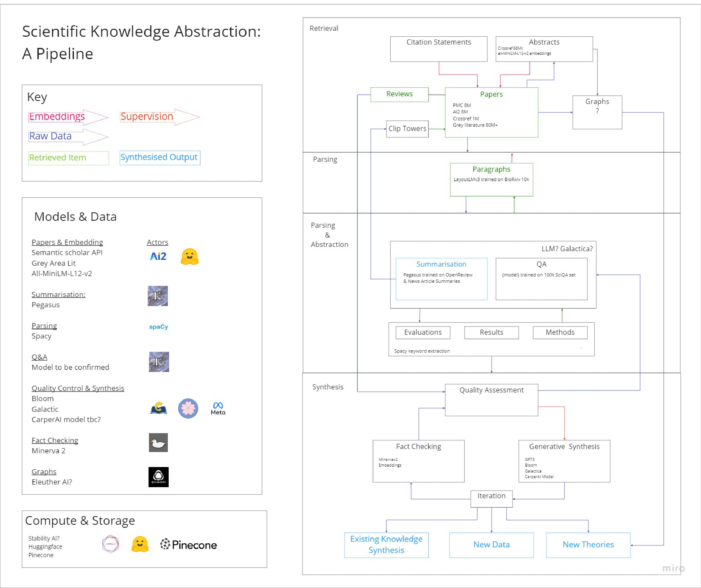Click the black EleutherAI logo

click(x=158, y=477)
